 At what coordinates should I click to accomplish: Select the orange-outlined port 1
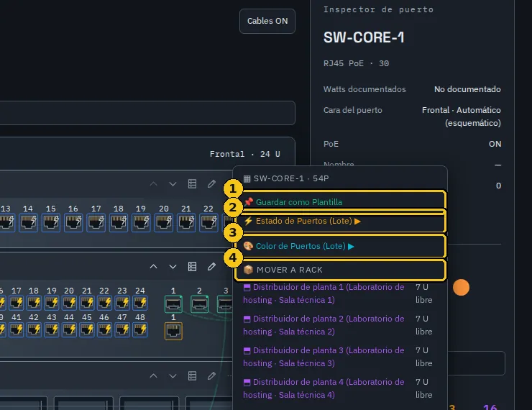pos(173,331)
